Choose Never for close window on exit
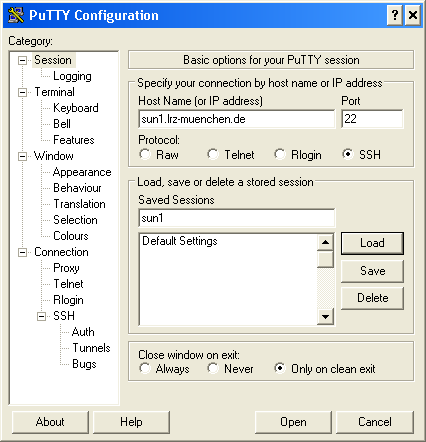This screenshot has height=442, width=426. point(213,368)
